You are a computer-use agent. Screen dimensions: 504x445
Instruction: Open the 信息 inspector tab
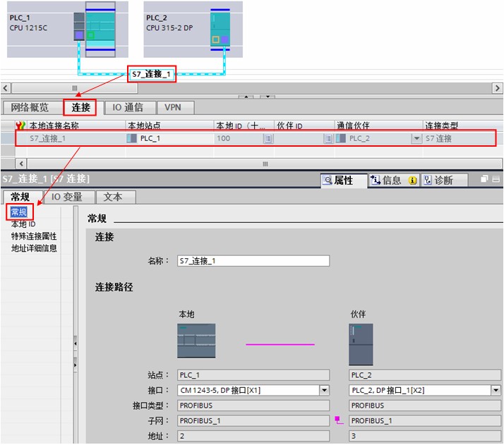393,180
